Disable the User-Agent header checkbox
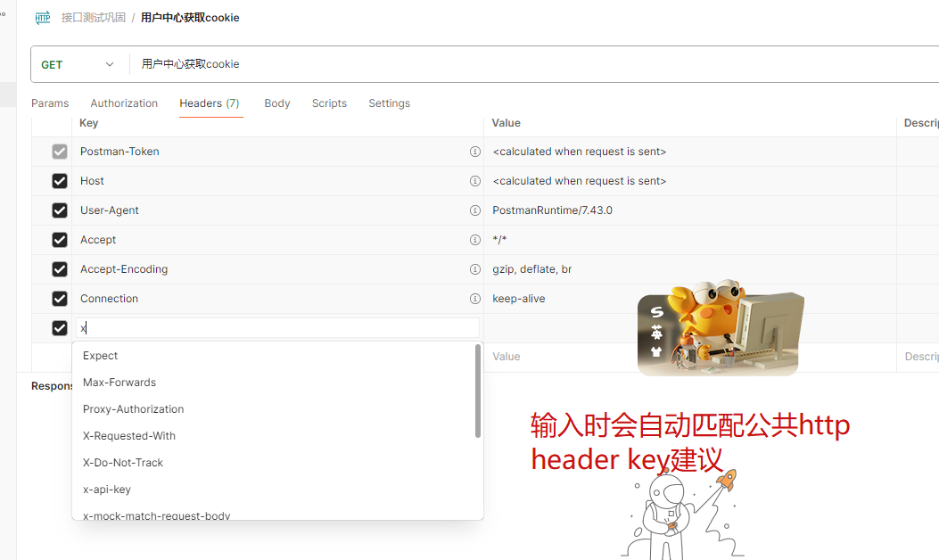 pyautogui.click(x=59, y=210)
